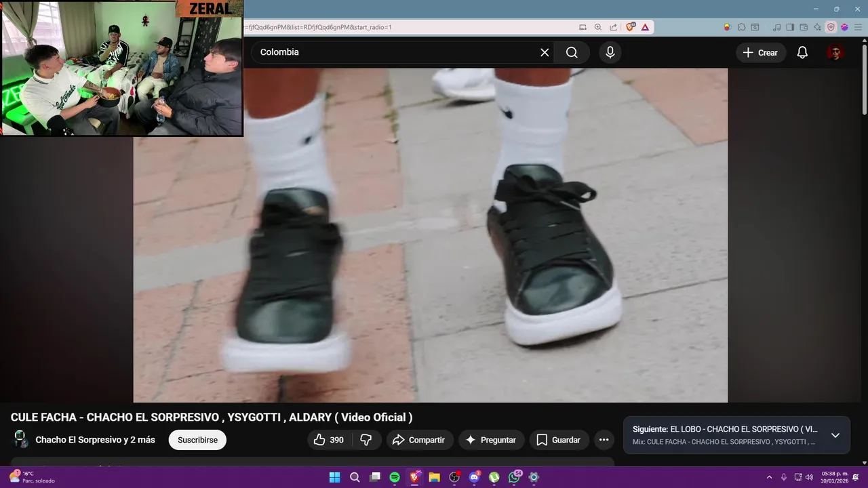868x488 pixels.
Task: Open OBS Studio from the taskbar
Action: 454,477
